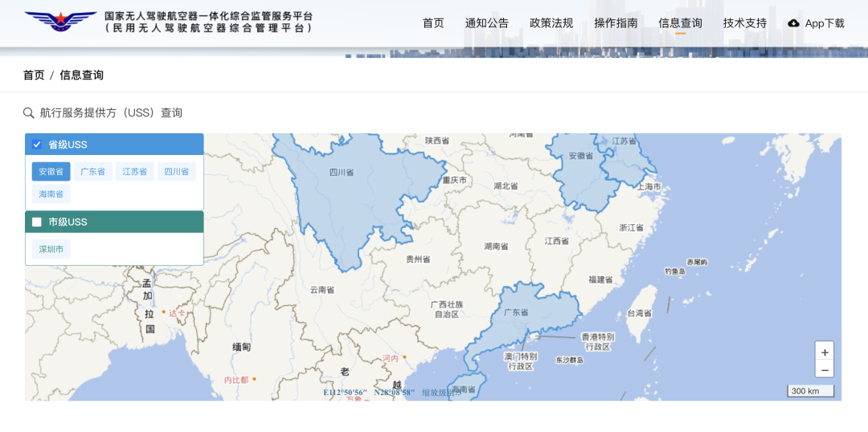Select the 海南省 province tag
Image resolution: width=868 pixels, height=432 pixels.
(51, 194)
